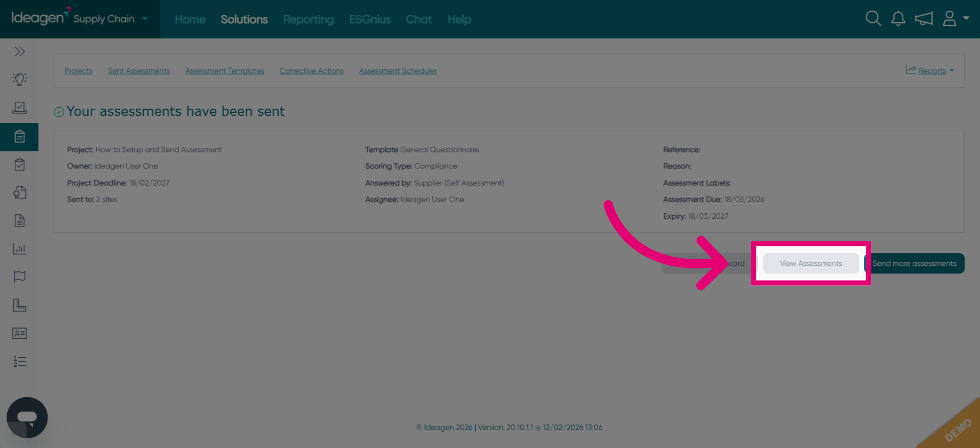Go to the Home menu
980x448 pixels.
(190, 19)
